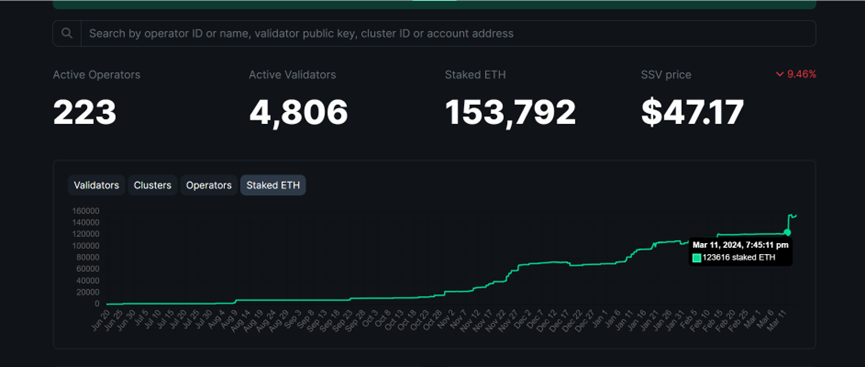The width and height of the screenshot is (865, 367).
Task: Select the Staked ETH chart tab
Action: tap(273, 185)
